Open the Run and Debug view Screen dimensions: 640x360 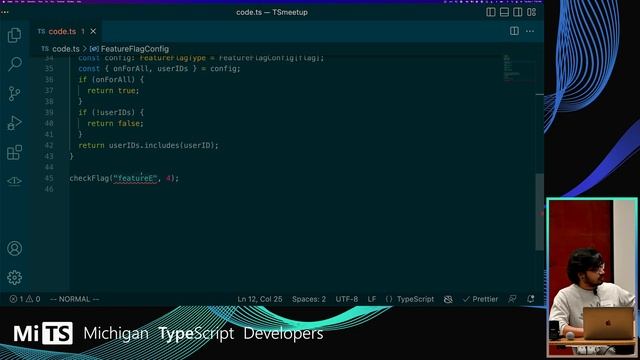coord(14,123)
